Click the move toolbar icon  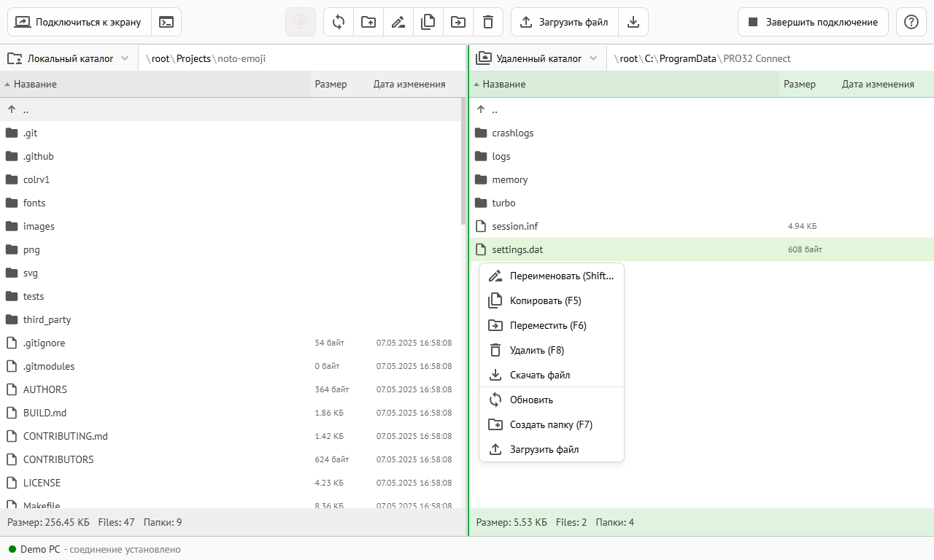click(458, 22)
